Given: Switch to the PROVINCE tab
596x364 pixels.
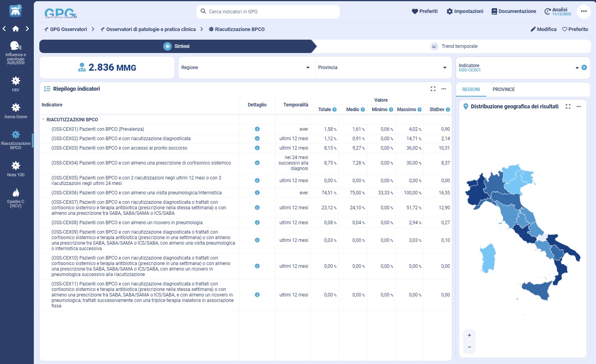Looking at the screenshot, I should [x=503, y=90].
